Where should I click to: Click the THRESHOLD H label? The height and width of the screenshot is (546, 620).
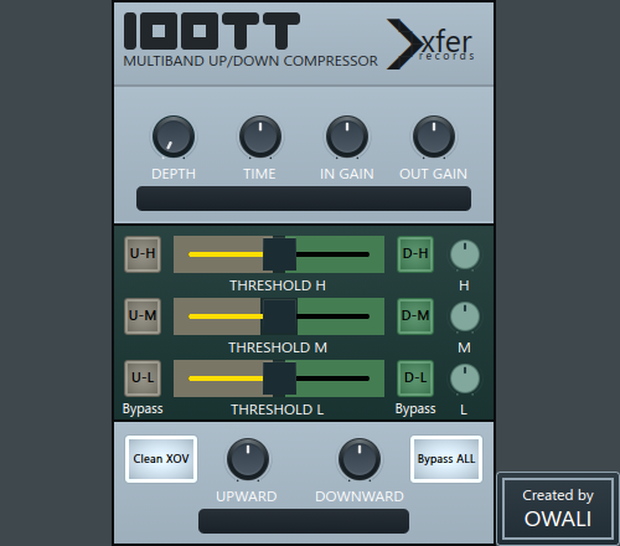point(278,285)
